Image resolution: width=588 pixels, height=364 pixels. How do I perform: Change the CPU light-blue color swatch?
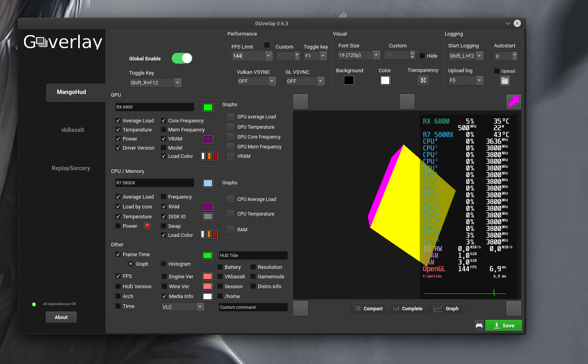208,183
